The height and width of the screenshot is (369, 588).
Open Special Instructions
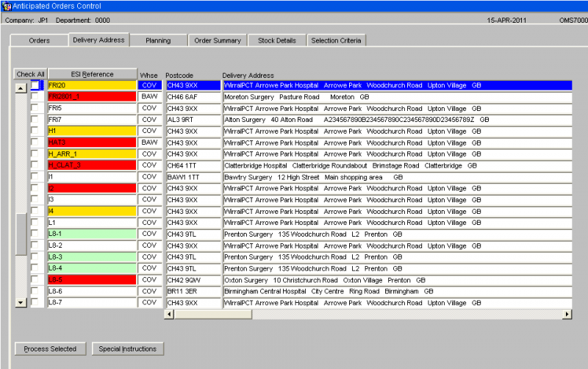coord(127,348)
